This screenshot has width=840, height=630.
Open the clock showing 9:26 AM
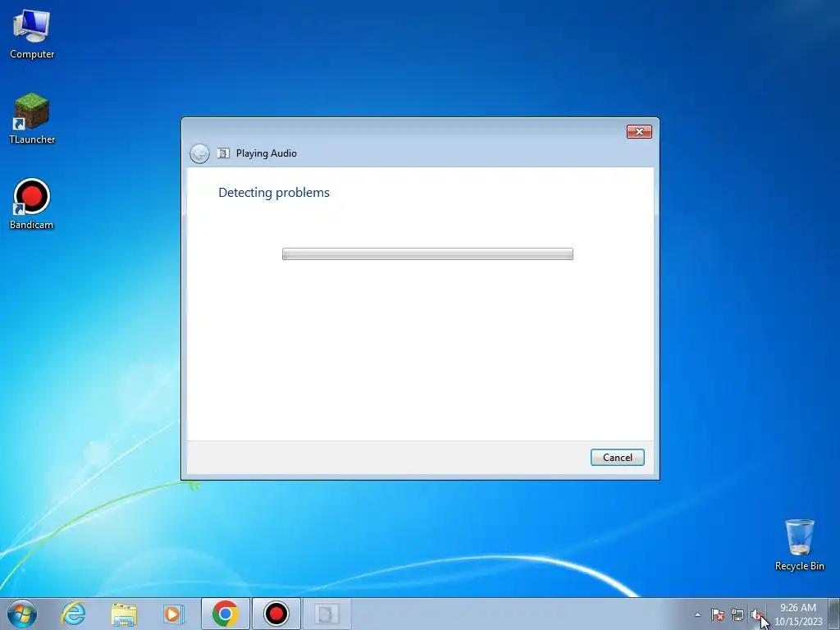798,614
